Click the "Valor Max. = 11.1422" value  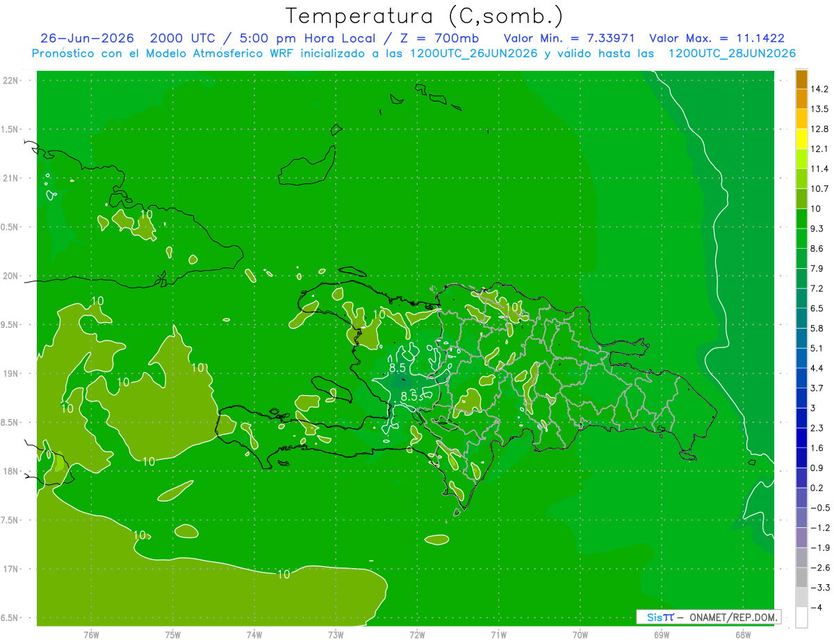717,38
